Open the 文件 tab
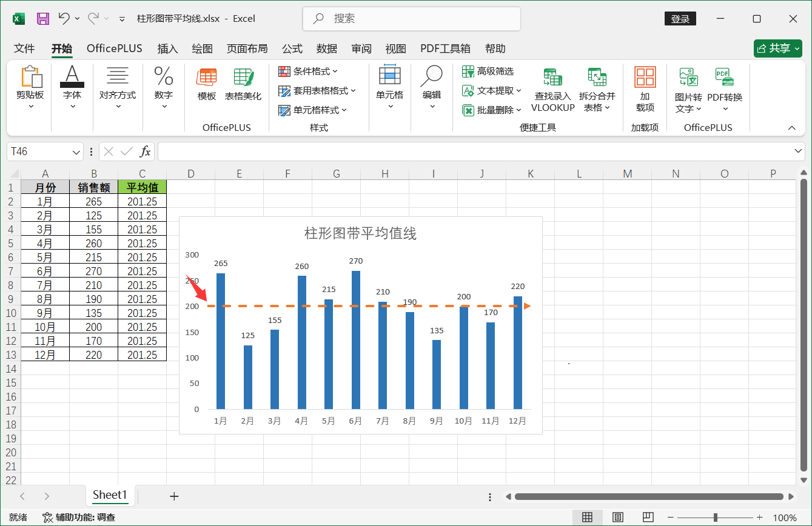812x526 pixels. (24, 48)
